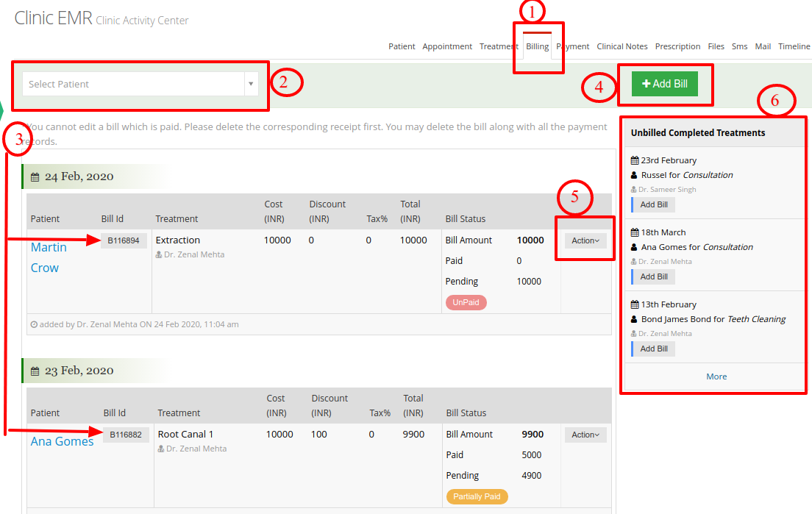The height and width of the screenshot is (514, 812).
Task: Open the Timeline tab
Action: [x=794, y=46]
